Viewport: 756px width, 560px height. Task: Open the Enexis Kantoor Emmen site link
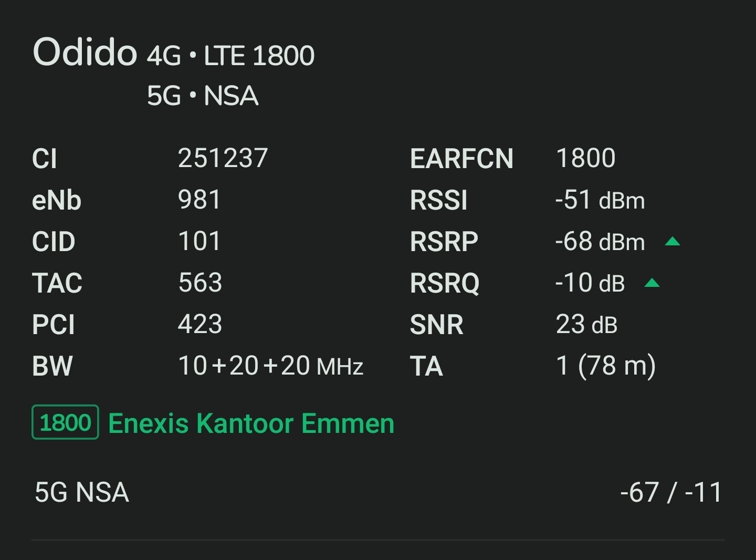[251, 423]
